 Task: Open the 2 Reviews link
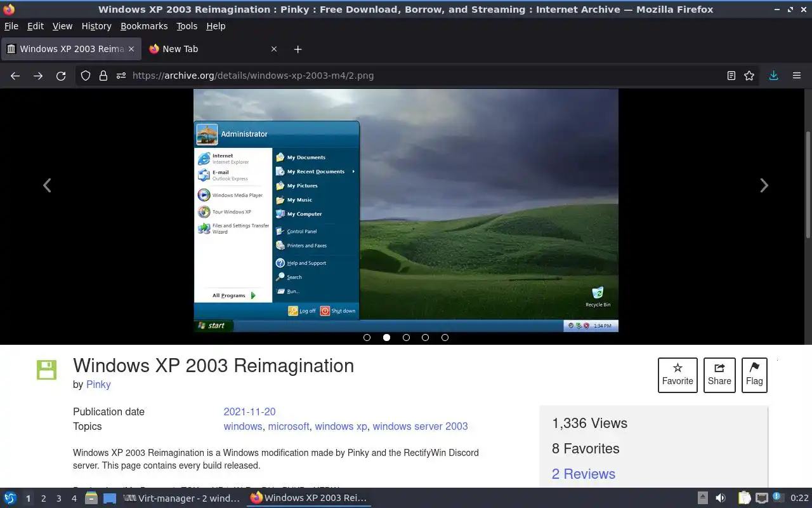pos(584,474)
